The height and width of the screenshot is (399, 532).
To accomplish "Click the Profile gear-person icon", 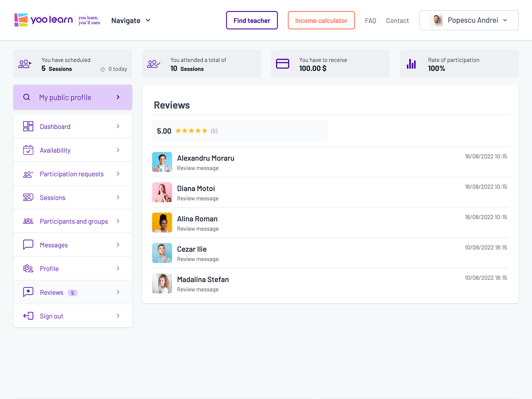I will pyautogui.click(x=28, y=268).
